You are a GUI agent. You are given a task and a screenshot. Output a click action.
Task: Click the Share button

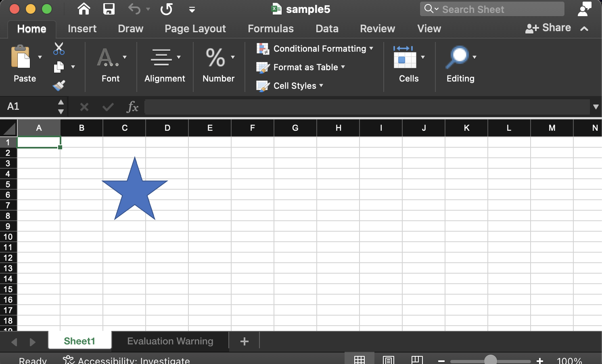coord(548,28)
